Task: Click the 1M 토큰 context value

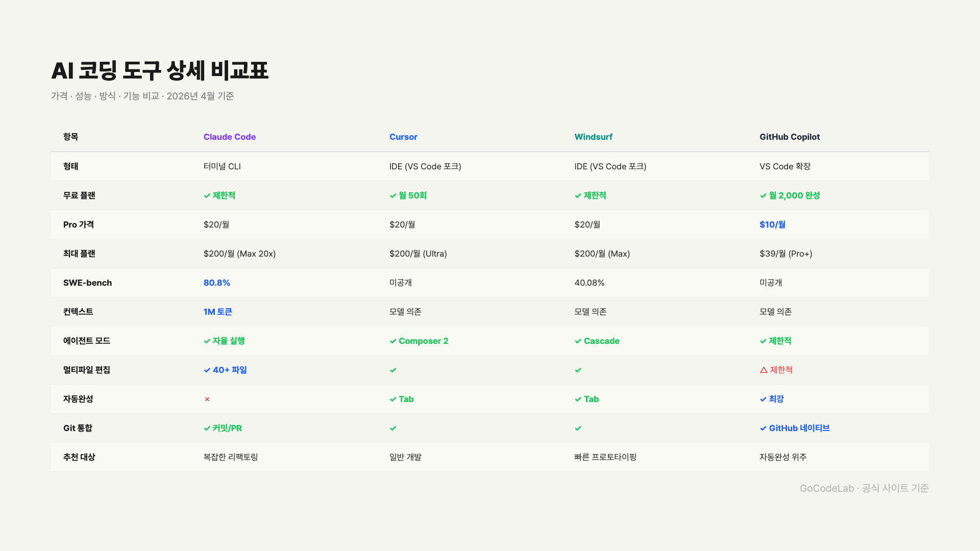Action: click(x=217, y=312)
